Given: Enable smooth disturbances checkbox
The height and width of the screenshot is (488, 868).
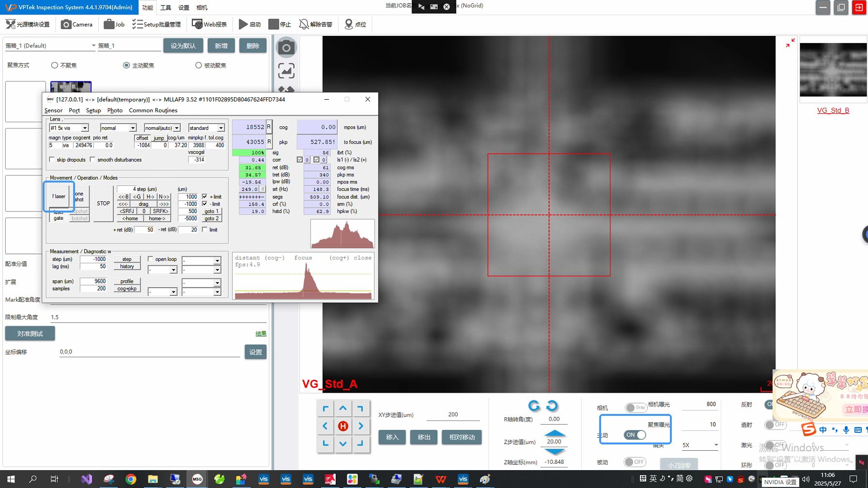Looking at the screenshot, I should click(x=93, y=160).
